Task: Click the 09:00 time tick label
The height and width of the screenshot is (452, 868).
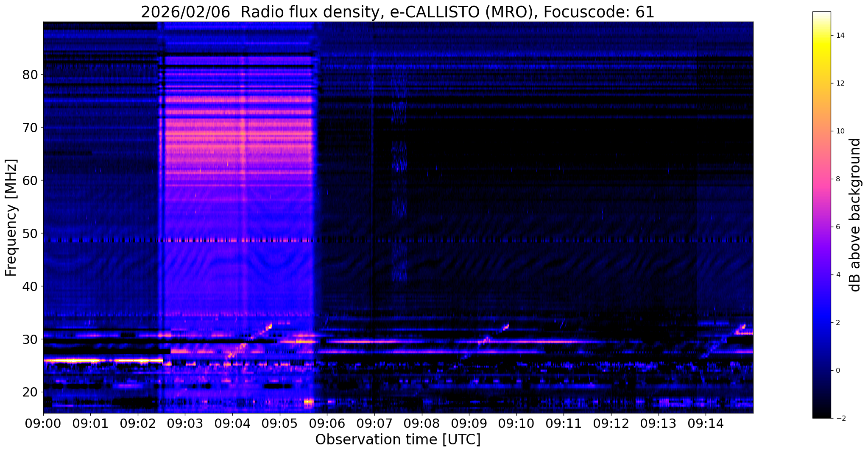Action: (43, 424)
